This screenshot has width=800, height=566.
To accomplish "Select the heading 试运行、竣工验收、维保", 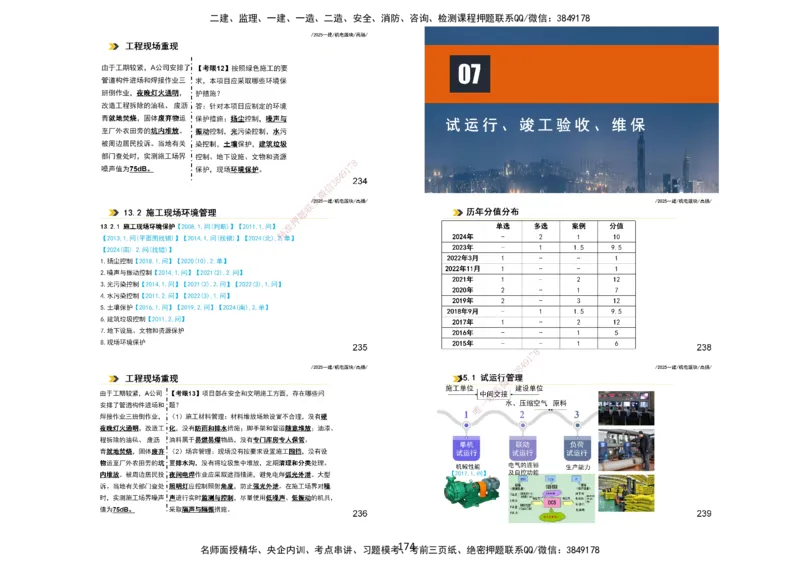I will pos(545,125).
